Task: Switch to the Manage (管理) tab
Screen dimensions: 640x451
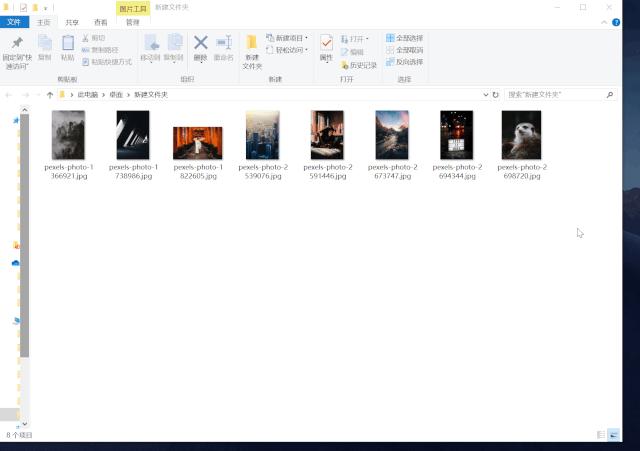Action: point(133,22)
